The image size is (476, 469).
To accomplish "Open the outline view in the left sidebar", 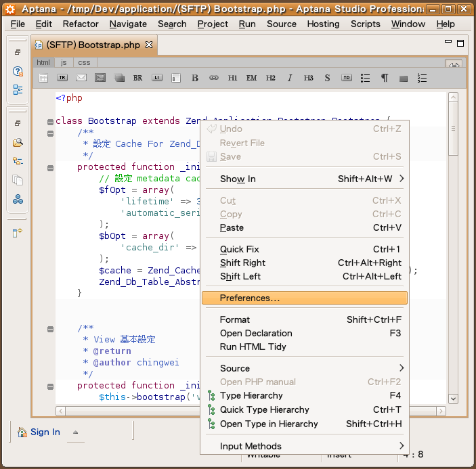I will (x=18, y=90).
